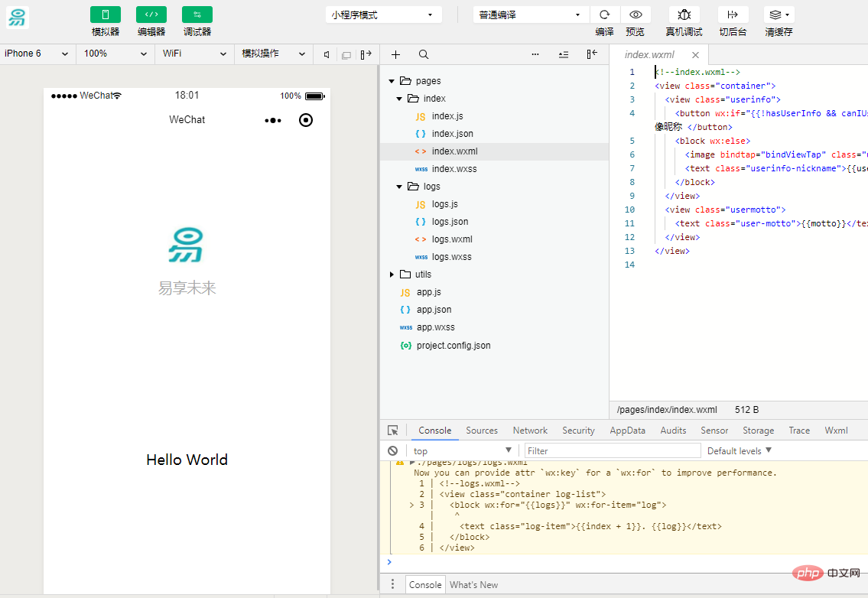This screenshot has width=868, height=598.
Task: Click the clear console icon
Action: click(393, 450)
